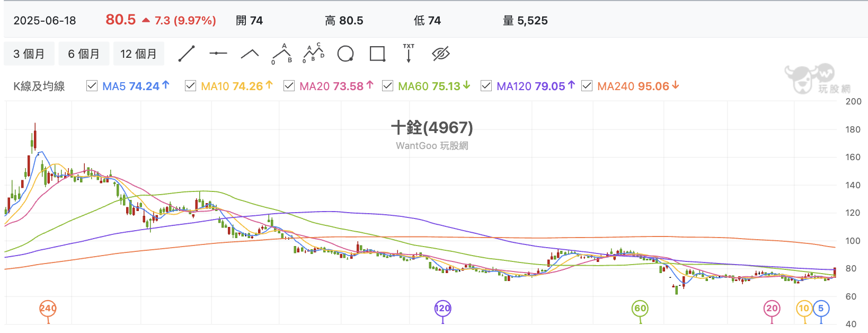Image resolution: width=868 pixels, height=333 pixels.
Task: Toggle the MA240 moving average checkbox
Action: pos(587,86)
